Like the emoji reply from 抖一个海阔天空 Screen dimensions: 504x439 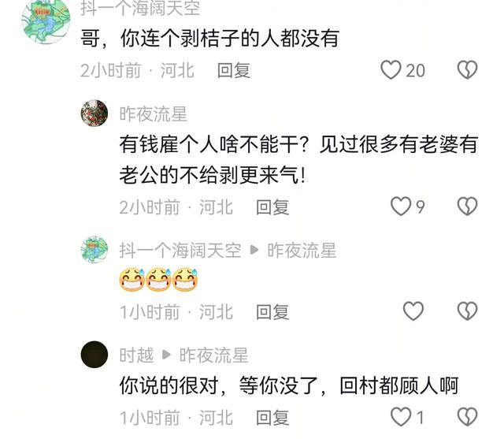point(413,311)
